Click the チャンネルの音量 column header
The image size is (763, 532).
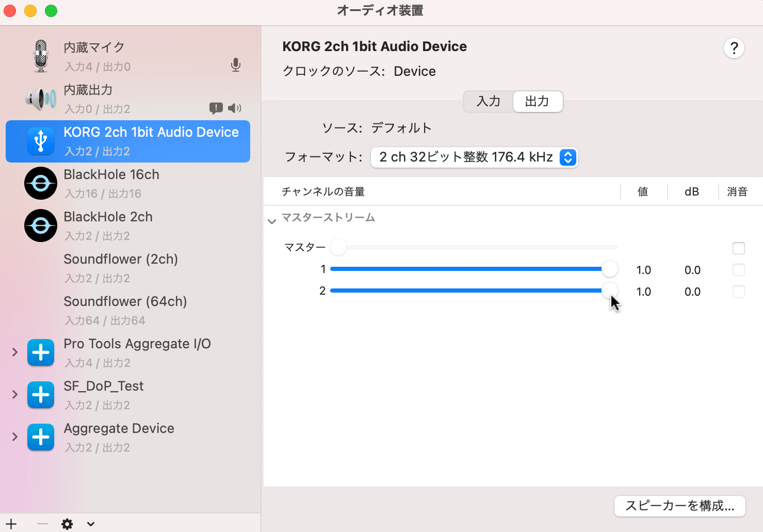coord(323,191)
